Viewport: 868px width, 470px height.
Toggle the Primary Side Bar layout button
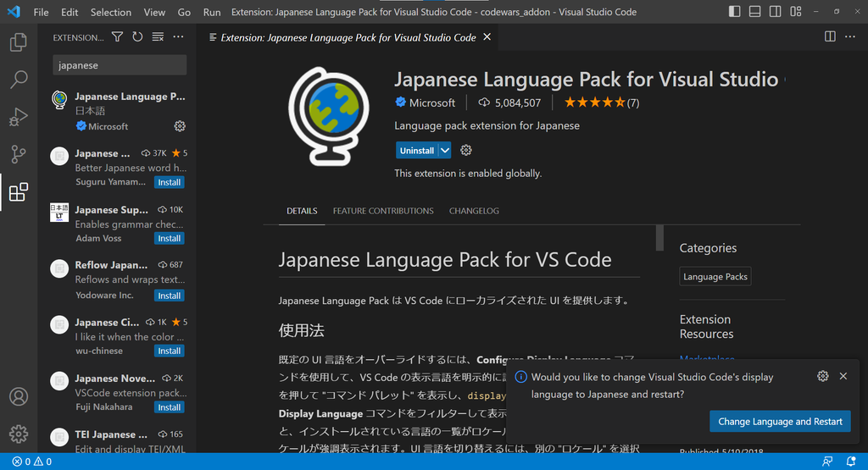(x=734, y=12)
